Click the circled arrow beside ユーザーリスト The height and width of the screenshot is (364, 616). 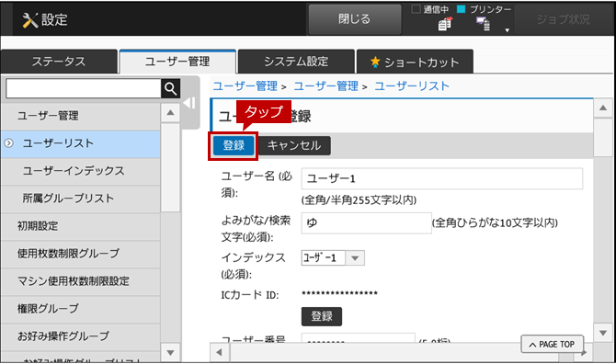pos(8,143)
